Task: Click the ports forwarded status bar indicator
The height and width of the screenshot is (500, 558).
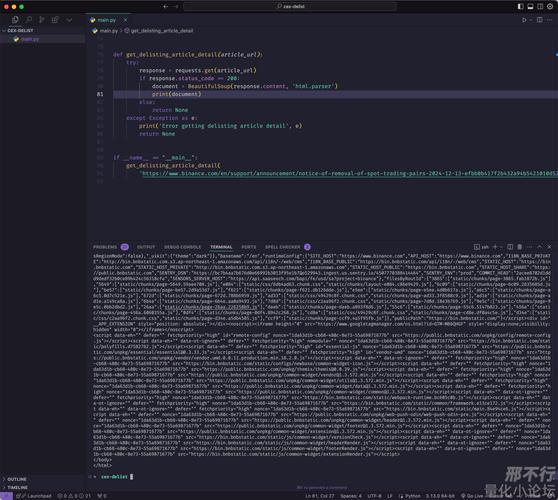Action: click(102, 496)
